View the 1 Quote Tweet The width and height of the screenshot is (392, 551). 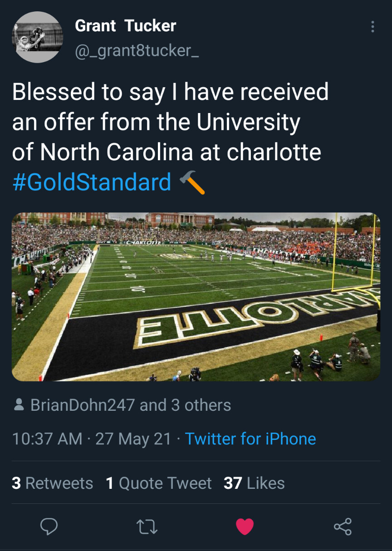click(x=158, y=483)
